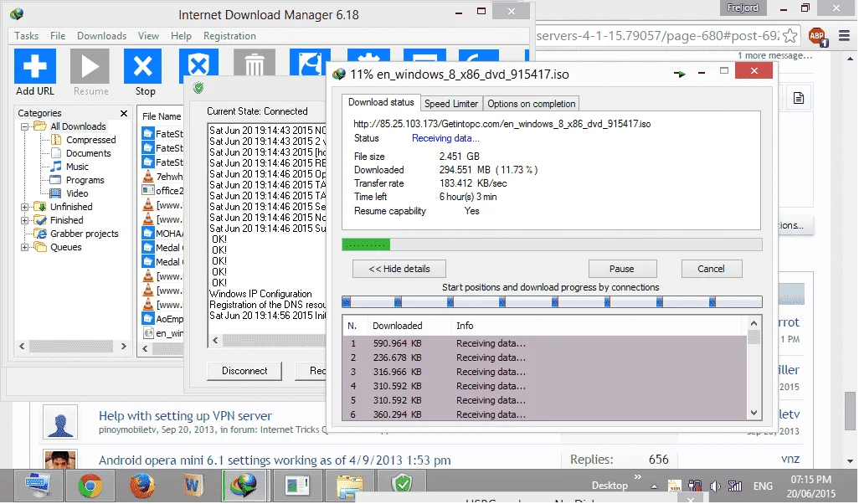Viewport: 859px width, 504px height.
Task: Open Word from the taskbar
Action: click(x=193, y=486)
